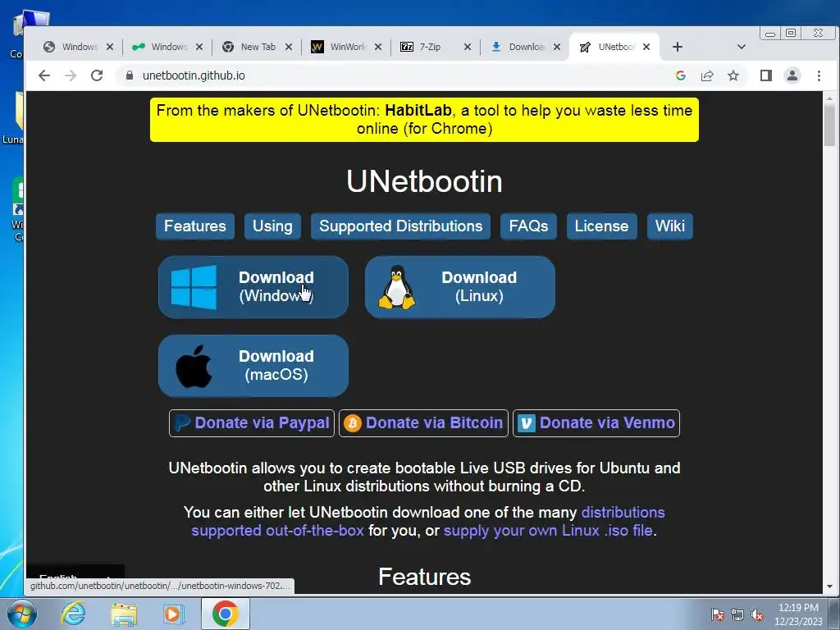This screenshot has height=630, width=840.
Task: Open the Wiki link
Action: 669,226
